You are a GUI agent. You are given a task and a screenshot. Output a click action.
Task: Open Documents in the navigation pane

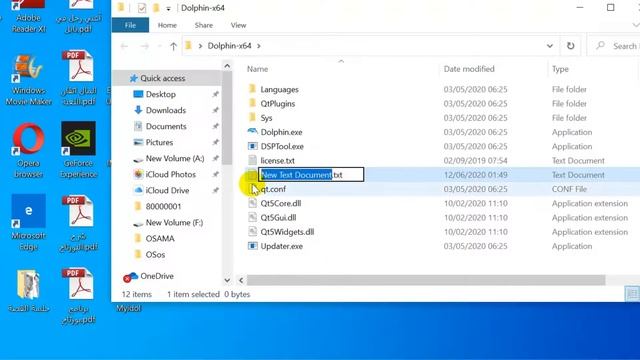tap(166, 127)
